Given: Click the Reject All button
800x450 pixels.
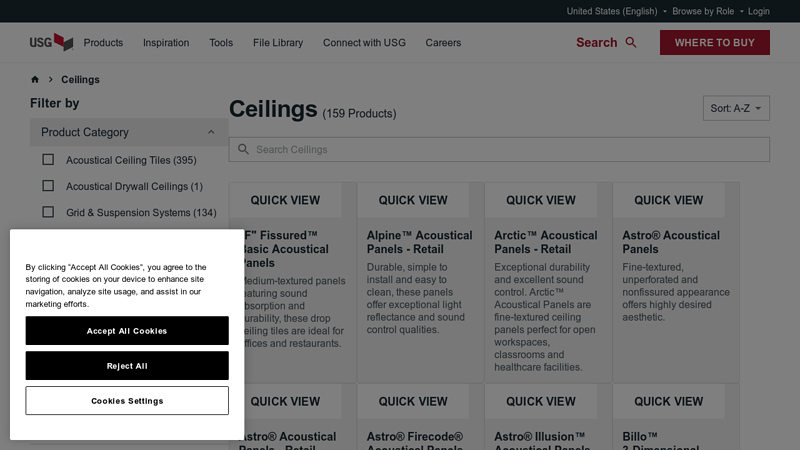Looking at the screenshot, I should click(127, 366).
